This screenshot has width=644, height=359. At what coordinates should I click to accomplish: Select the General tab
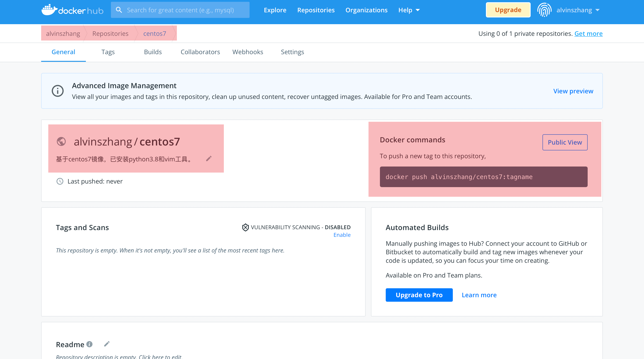coord(63,52)
